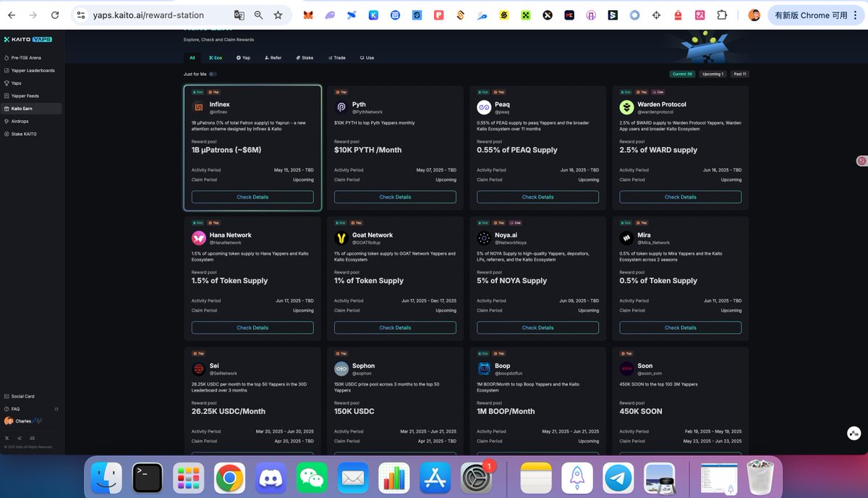Check Details for Hana Network
868x498 pixels.
click(x=252, y=328)
